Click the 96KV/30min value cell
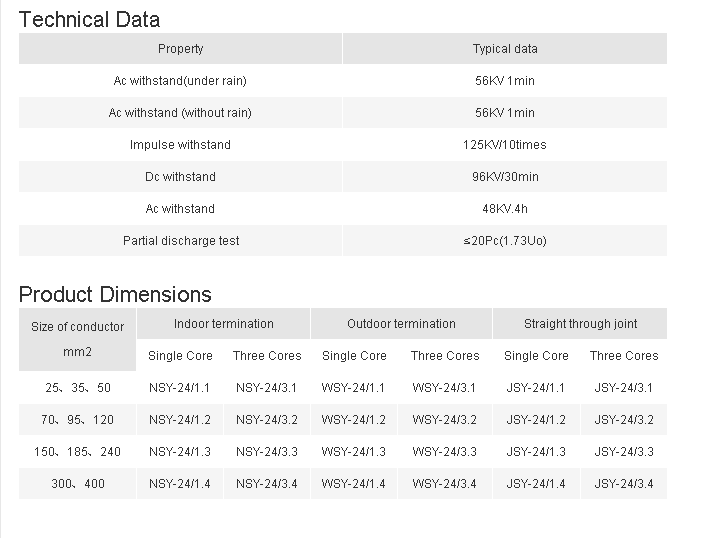The width and height of the screenshot is (701, 538). coord(504,177)
